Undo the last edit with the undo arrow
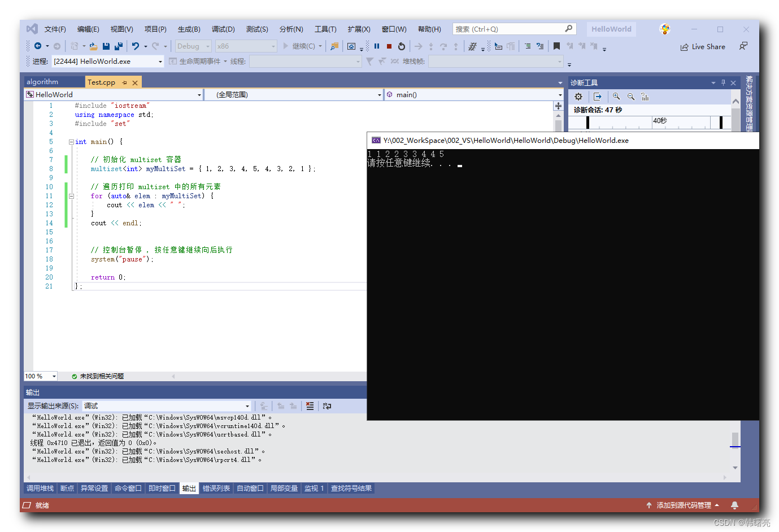 (x=136, y=46)
